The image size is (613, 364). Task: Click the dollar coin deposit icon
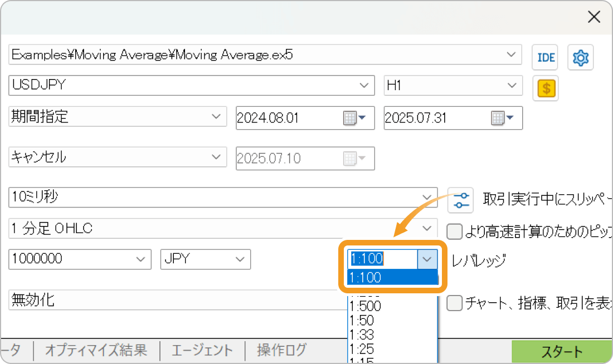pos(546,88)
